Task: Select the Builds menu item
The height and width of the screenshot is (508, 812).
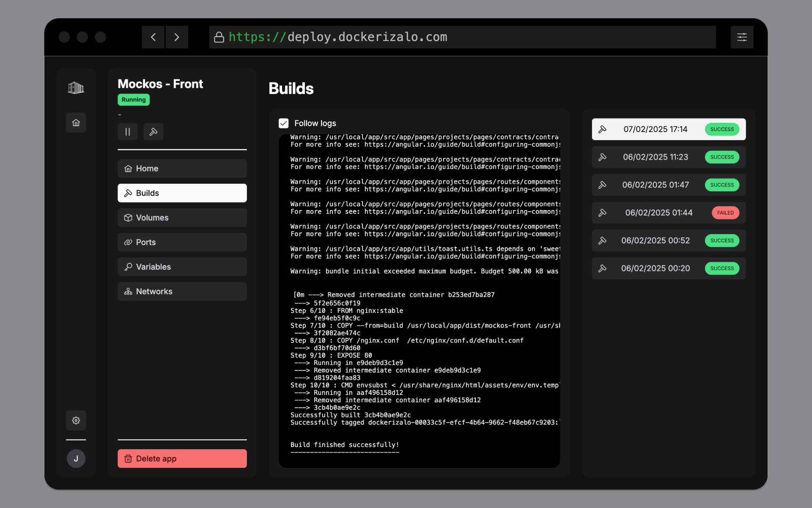Action: (x=182, y=193)
